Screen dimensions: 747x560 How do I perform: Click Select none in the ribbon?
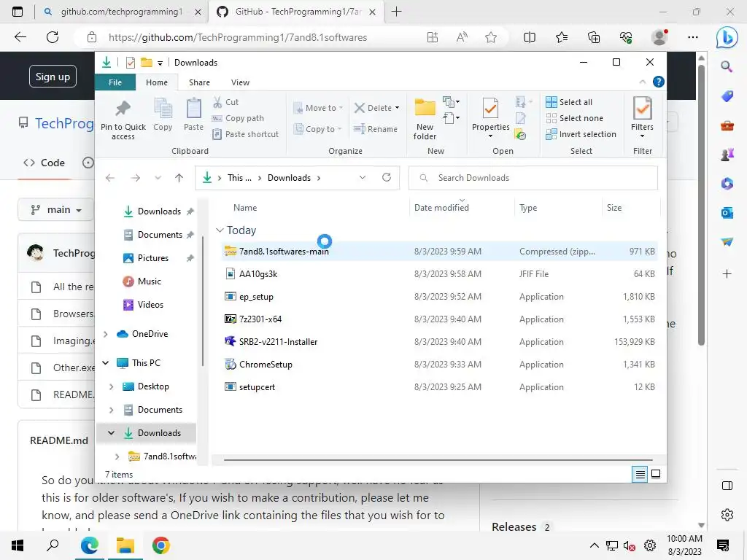(575, 118)
